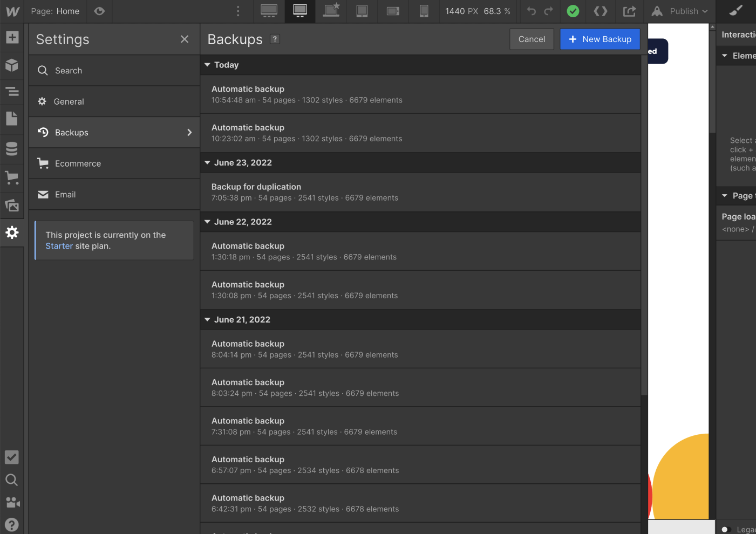
Task: Open the Pages panel
Action: click(12, 119)
